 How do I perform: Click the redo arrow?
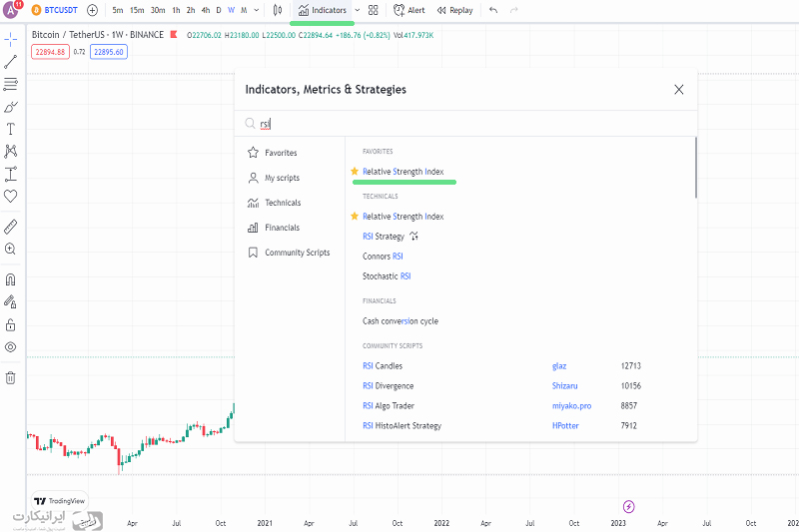point(514,10)
